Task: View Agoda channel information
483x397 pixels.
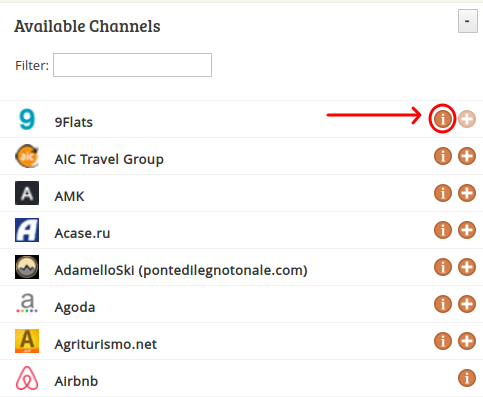Action: (443, 304)
